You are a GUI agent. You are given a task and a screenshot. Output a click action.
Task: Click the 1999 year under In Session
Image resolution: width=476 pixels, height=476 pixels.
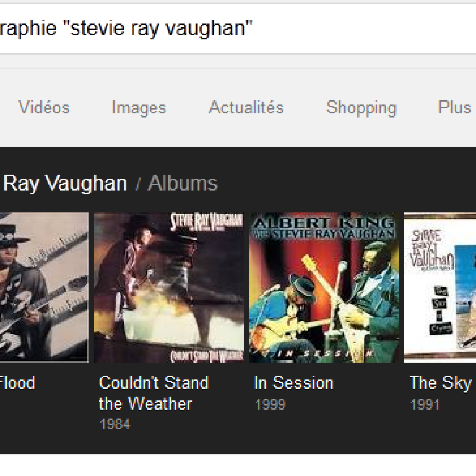270,404
